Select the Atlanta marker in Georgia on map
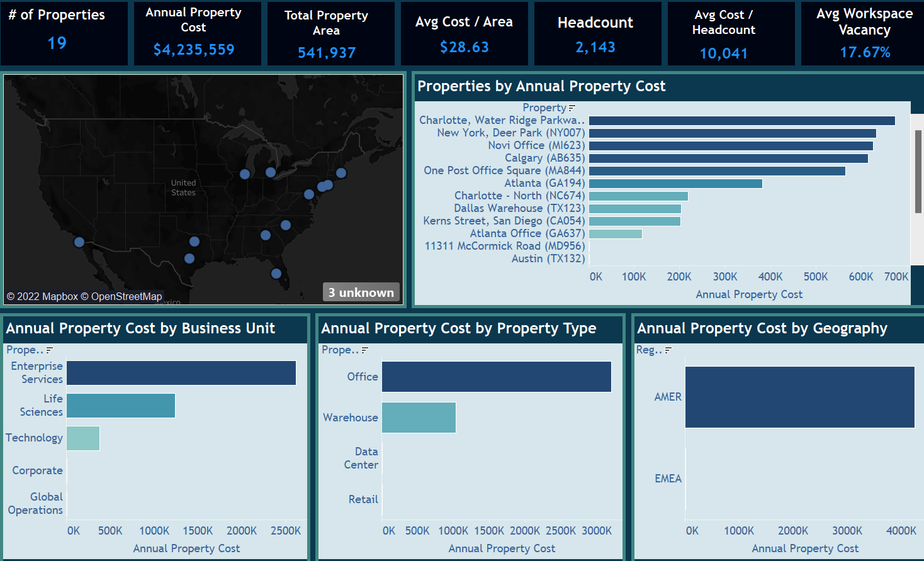This screenshot has height=561, width=924. tap(266, 235)
